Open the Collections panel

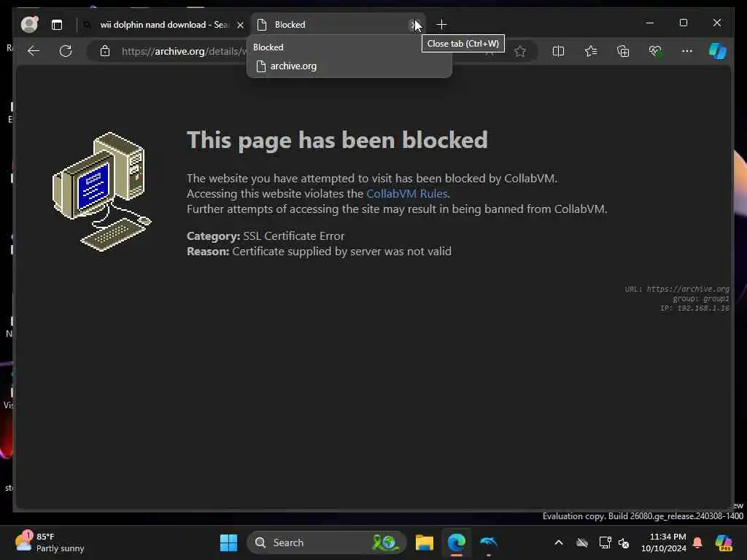tap(623, 51)
